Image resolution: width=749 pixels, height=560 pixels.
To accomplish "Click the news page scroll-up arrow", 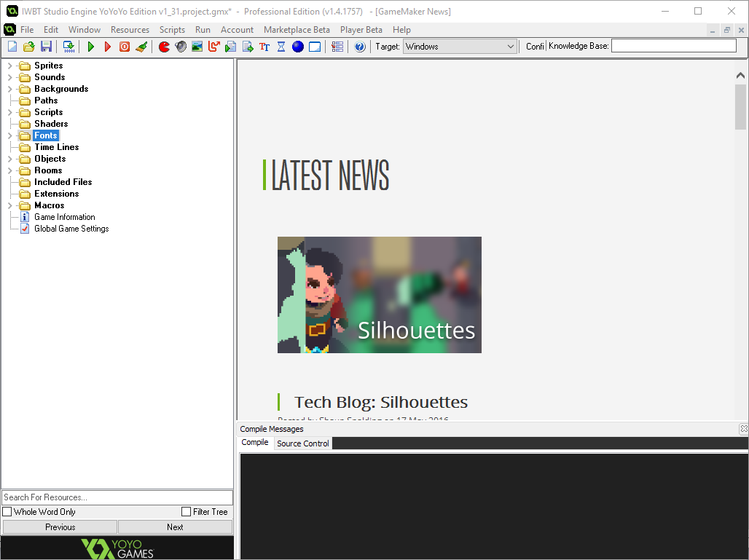I will [740, 75].
